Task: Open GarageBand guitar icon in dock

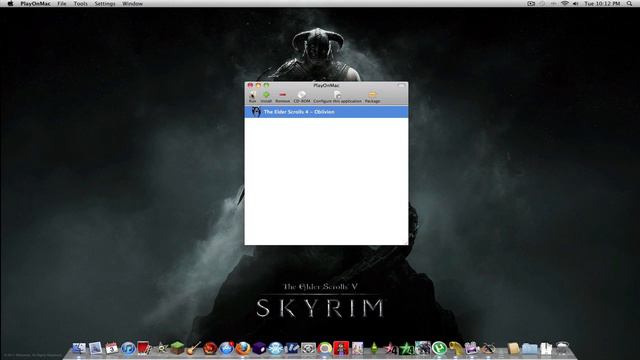Action: point(193,348)
